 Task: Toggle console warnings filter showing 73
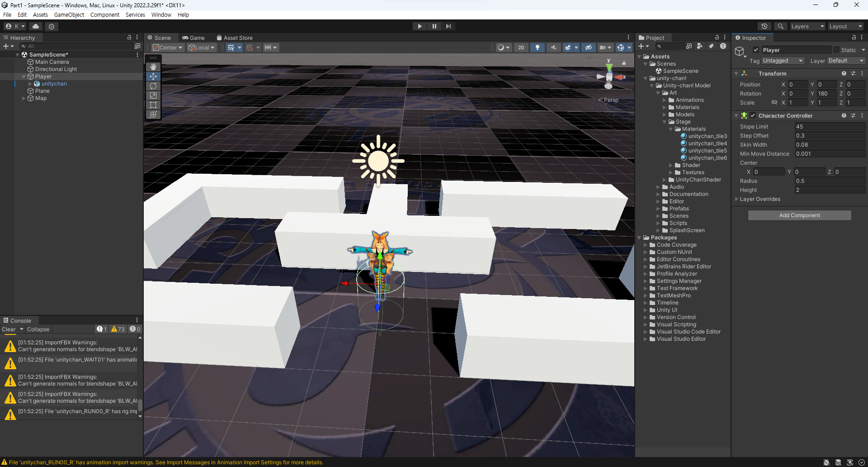pos(118,329)
